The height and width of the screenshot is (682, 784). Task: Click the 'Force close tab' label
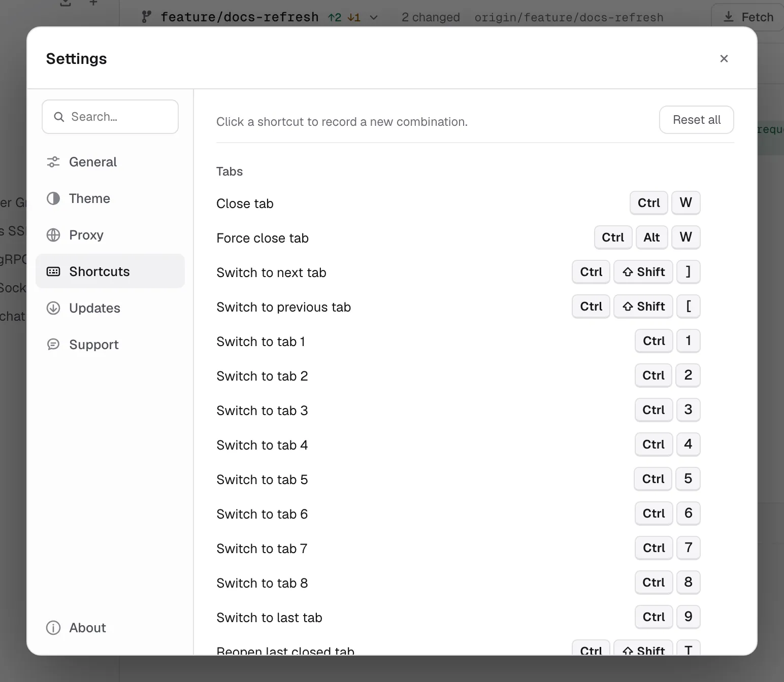(x=263, y=238)
